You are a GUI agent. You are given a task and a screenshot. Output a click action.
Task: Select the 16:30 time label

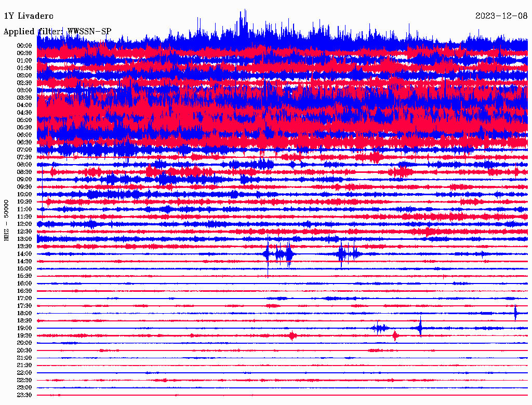point(24,291)
